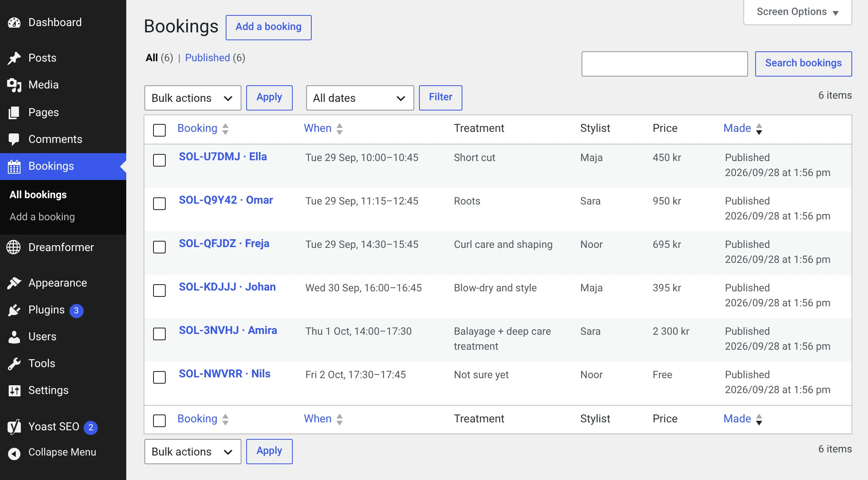Click the Tools wrench icon
Image resolution: width=868 pixels, height=480 pixels.
(x=14, y=364)
